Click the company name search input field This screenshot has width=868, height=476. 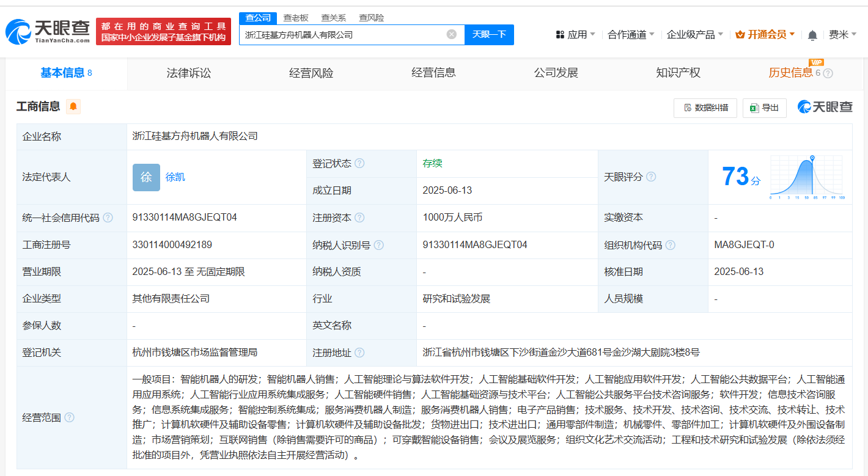[342, 35]
